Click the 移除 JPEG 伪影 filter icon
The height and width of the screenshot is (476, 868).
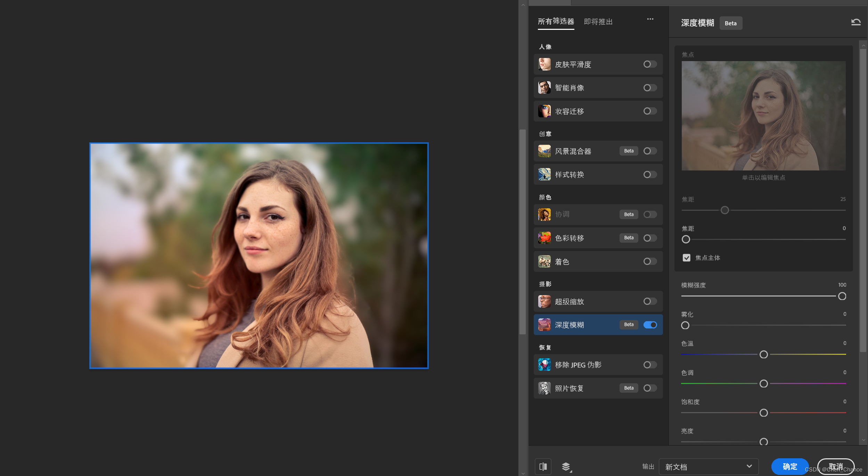[x=544, y=365]
